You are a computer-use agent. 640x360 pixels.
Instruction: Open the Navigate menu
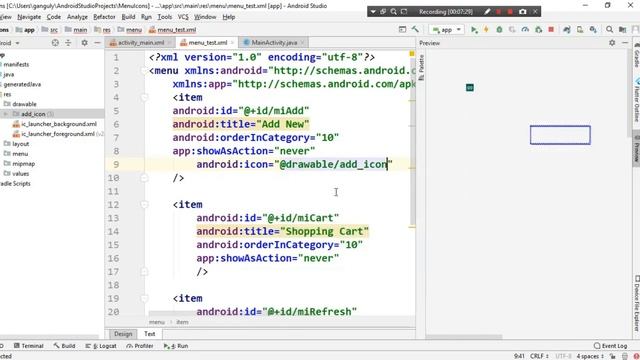coord(29,17)
